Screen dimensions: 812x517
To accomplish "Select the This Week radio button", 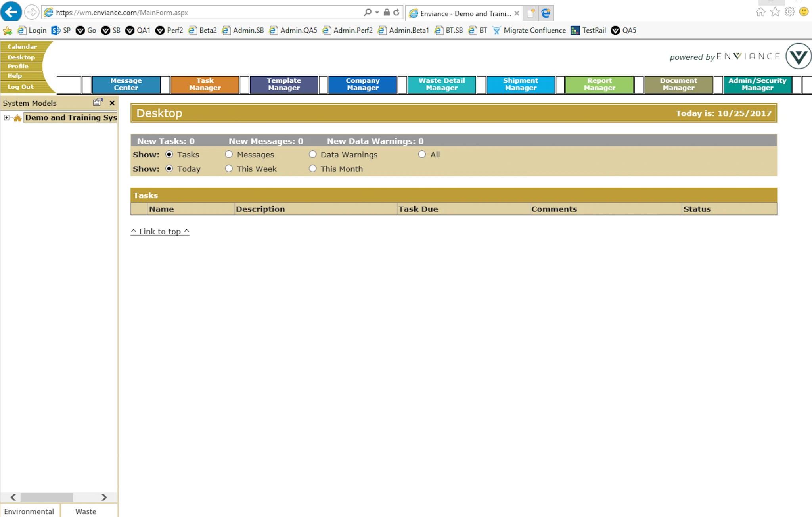I will click(229, 169).
